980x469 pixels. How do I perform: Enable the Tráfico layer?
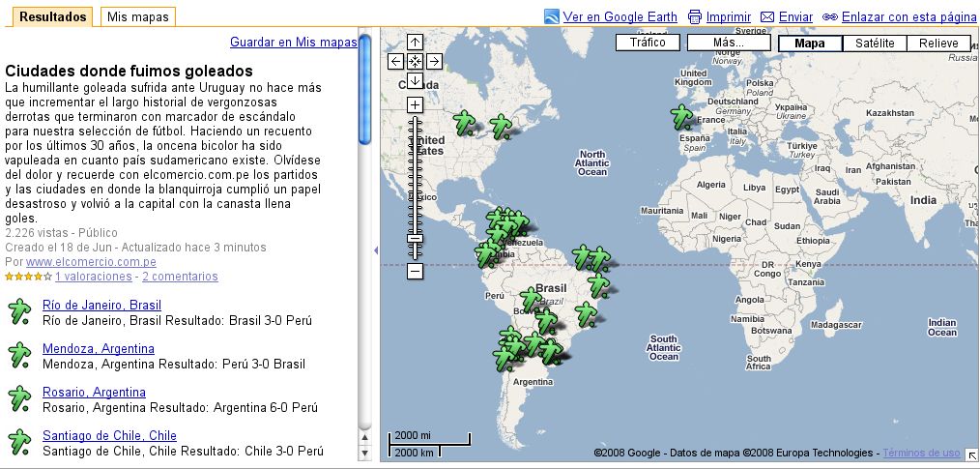click(648, 43)
